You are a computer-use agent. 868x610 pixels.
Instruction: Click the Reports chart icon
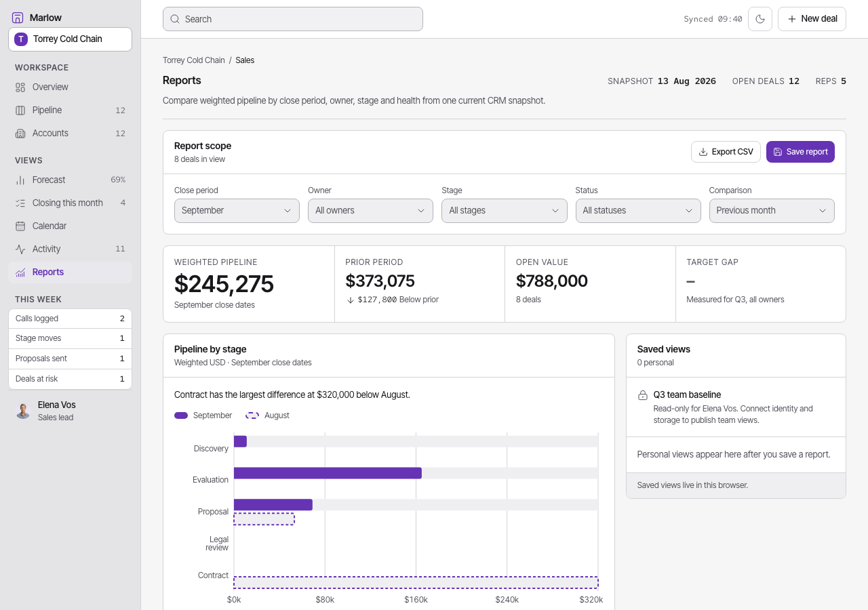20,272
